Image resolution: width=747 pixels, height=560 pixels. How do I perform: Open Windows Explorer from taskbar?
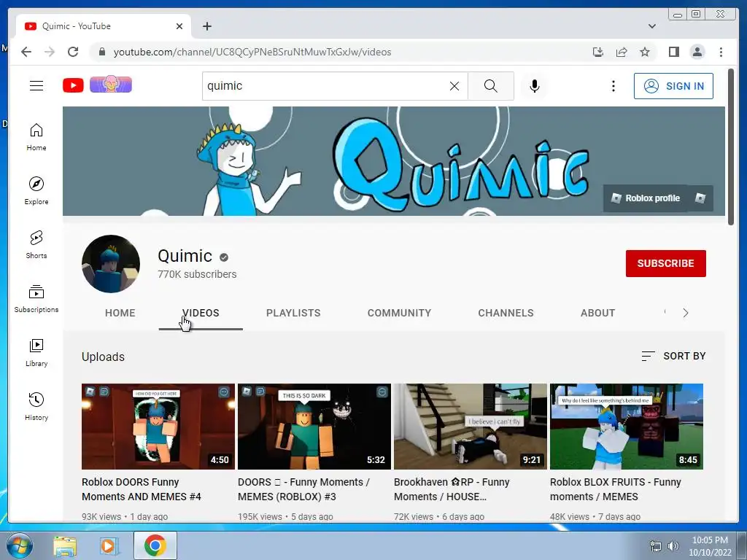click(65, 545)
